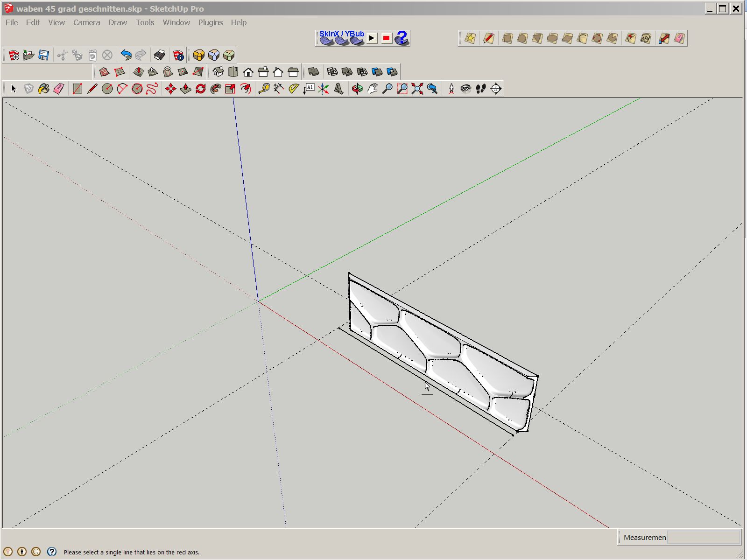The width and height of the screenshot is (747, 560).
Task: Click the honeycomb panel model
Action: 443,353
